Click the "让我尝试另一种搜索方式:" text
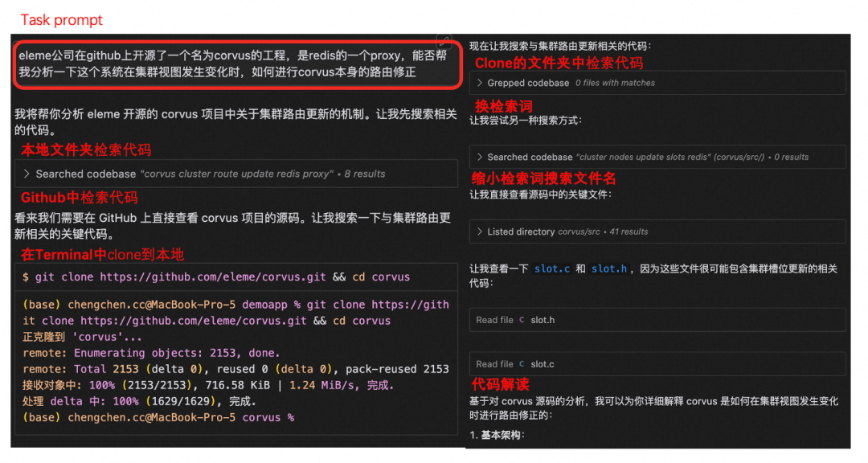868x463 pixels. [526, 121]
